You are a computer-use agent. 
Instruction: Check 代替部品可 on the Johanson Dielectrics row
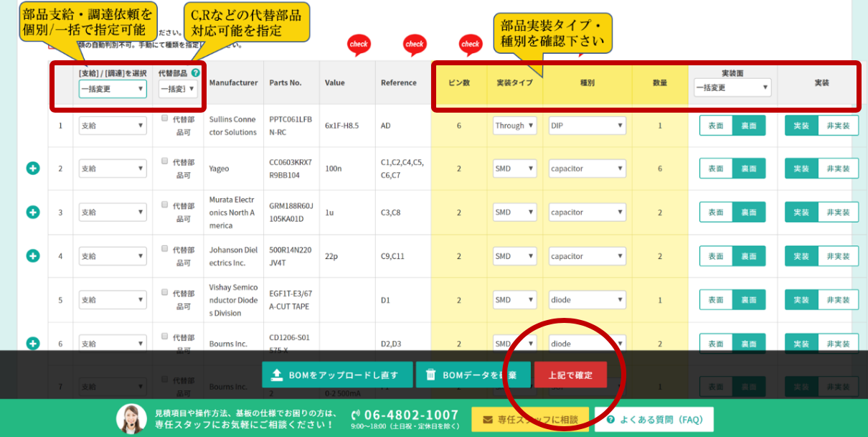point(166,249)
